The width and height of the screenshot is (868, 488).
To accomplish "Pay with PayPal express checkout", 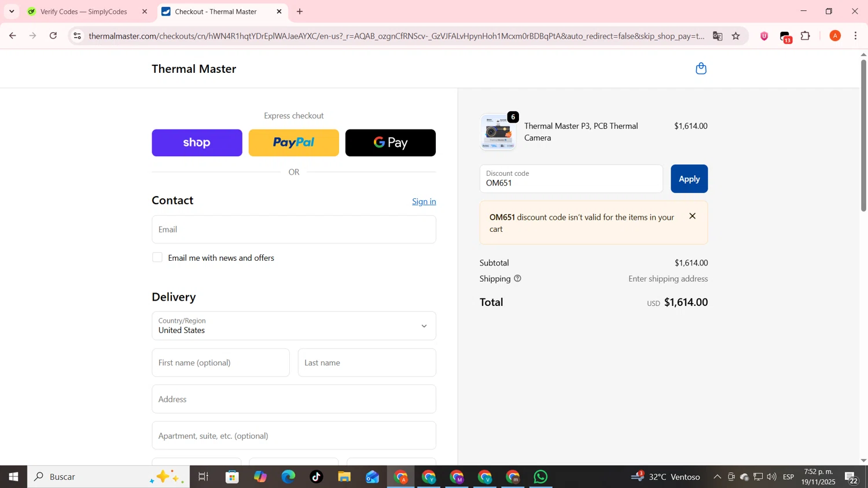I will tap(294, 143).
